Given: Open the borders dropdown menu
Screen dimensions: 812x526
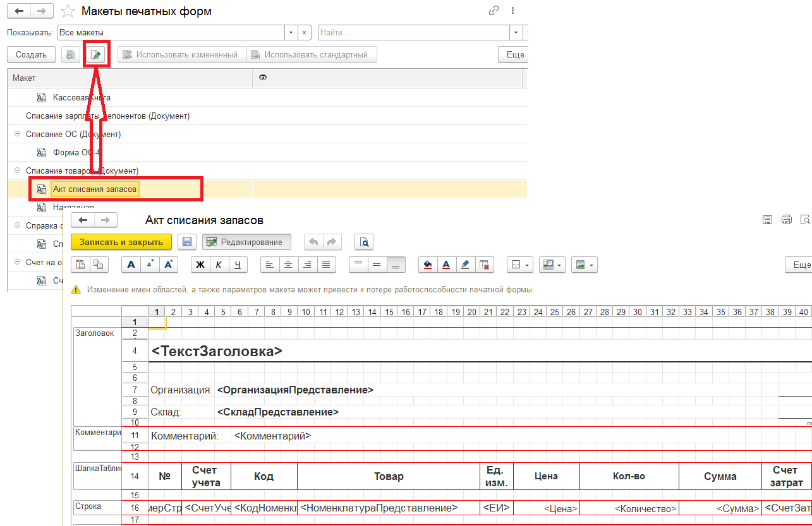Looking at the screenshot, I should (521, 265).
